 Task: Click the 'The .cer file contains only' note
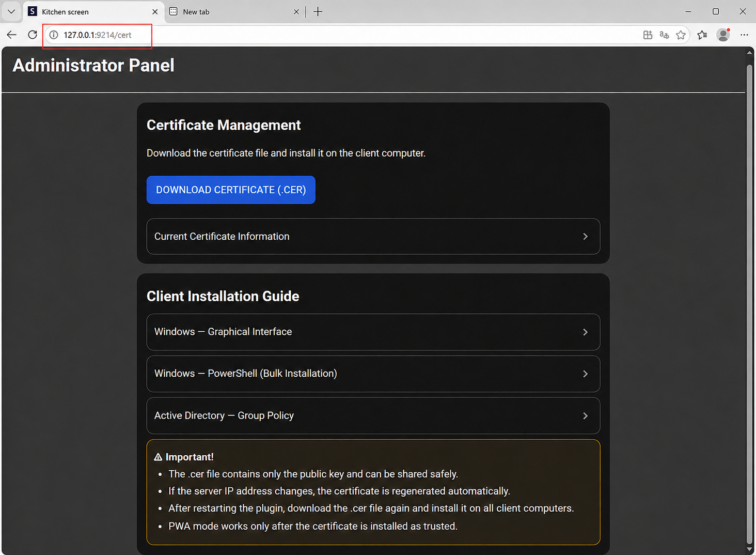coord(313,474)
